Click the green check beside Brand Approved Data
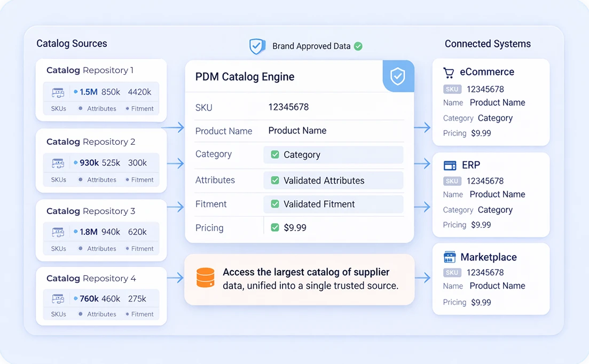This screenshot has height=364, width=589. point(358,46)
